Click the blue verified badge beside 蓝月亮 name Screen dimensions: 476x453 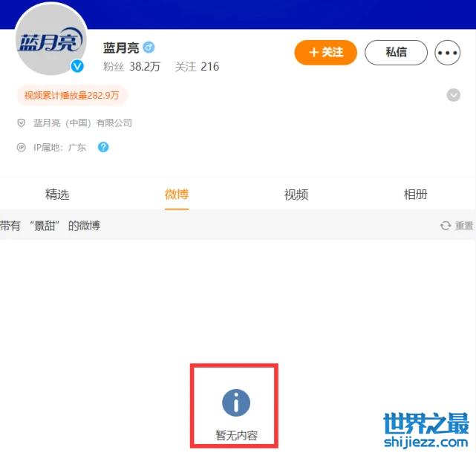pyautogui.click(x=149, y=48)
